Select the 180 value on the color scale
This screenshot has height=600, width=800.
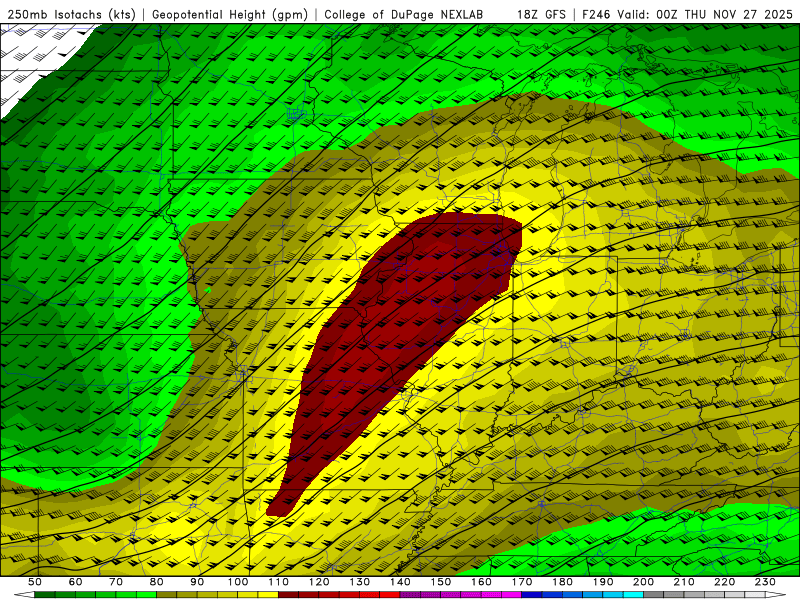point(562,582)
